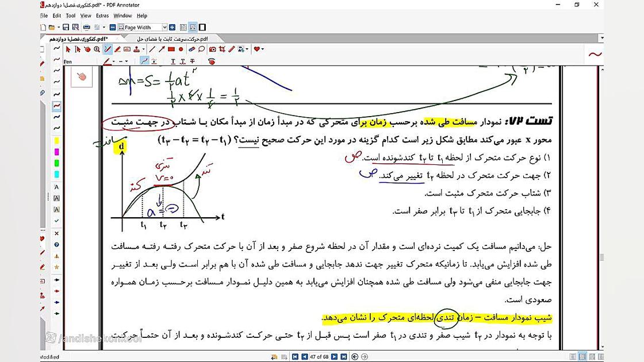Screen dimensions: 644x362
Task: Open the Extras menu
Action: [102, 16]
